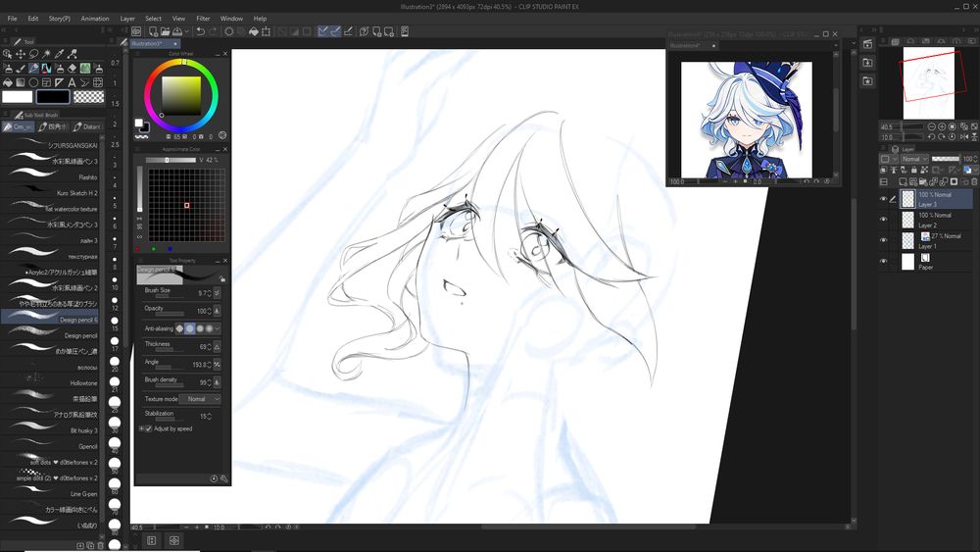Screen dimensions: 980x552
Task: Click the Open file folder icon
Action: click(x=165, y=31)
